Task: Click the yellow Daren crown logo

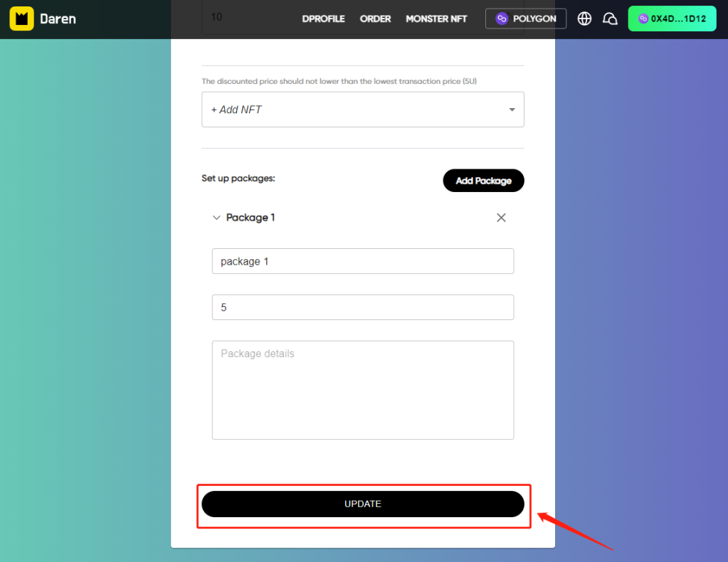Action: tap(21, 18)
